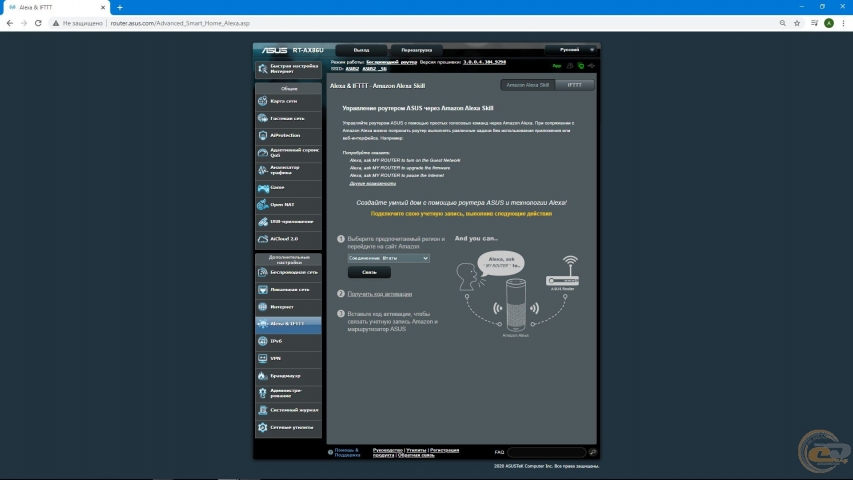Open System Log (Системный журнал) icon

point(263,410)
